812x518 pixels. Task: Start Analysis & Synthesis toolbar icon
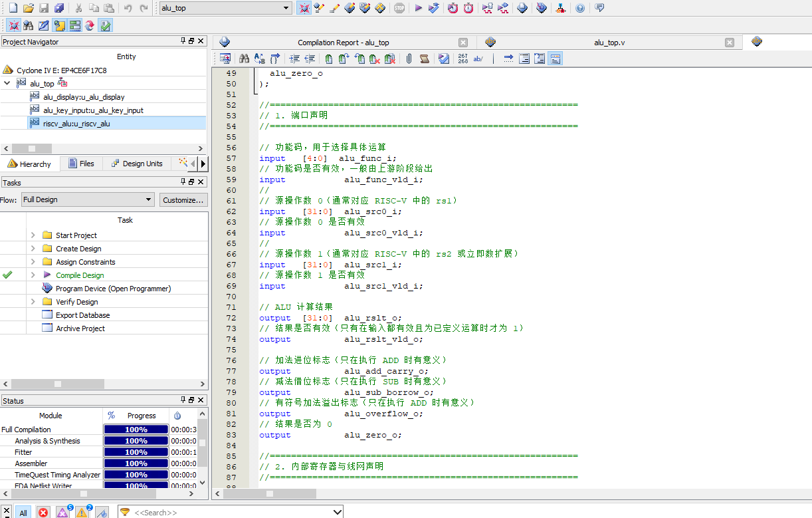(x=434, y=8)
